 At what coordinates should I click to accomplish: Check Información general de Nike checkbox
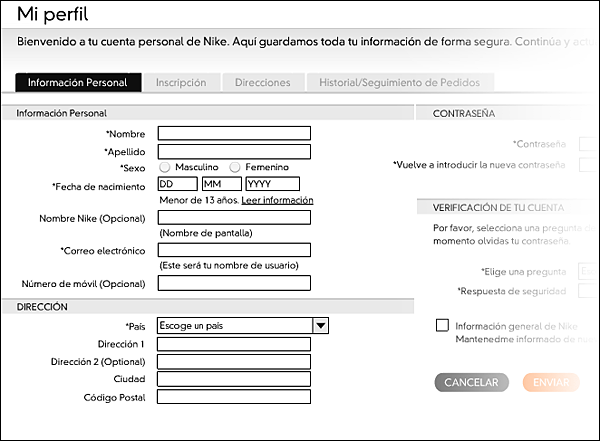click(x=442, y=325)
